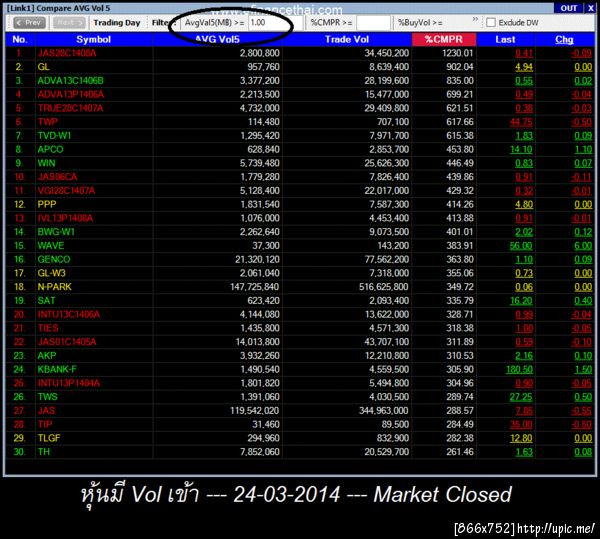Click the %CMPR >= filter input field
The width and height of the screenshot is (600, 539).
click(373, 23)
